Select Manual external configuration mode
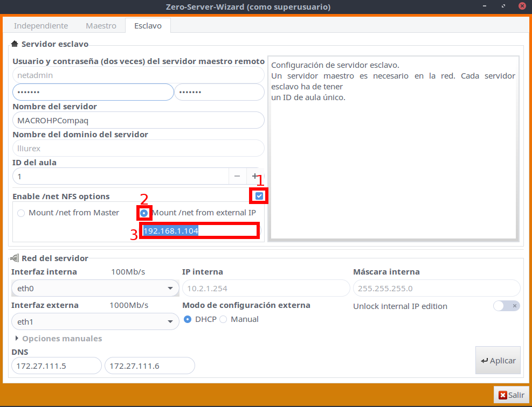Viewport: 532px width, 407px height. [223, 319]
